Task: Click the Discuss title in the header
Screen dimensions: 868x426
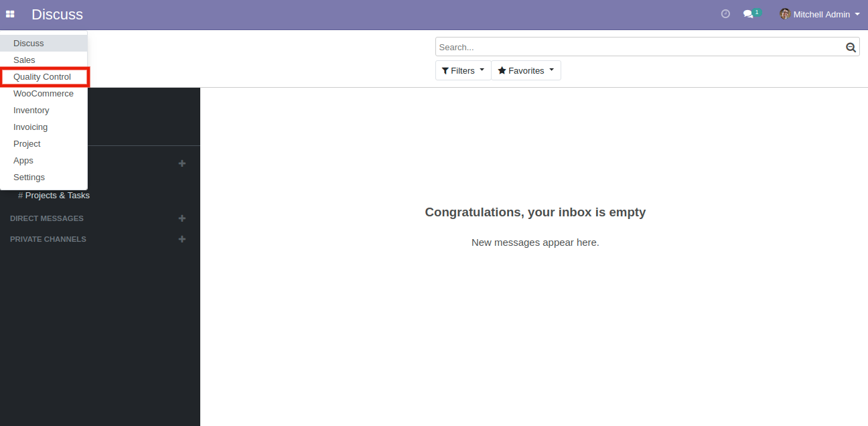Action: tap(57, 14)
